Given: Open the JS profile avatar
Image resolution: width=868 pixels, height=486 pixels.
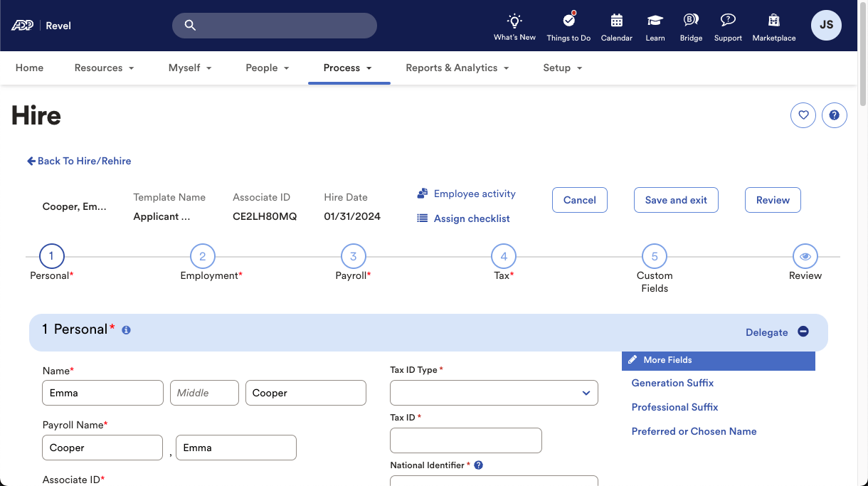Looking at the screenshot, I should point(825,25).
